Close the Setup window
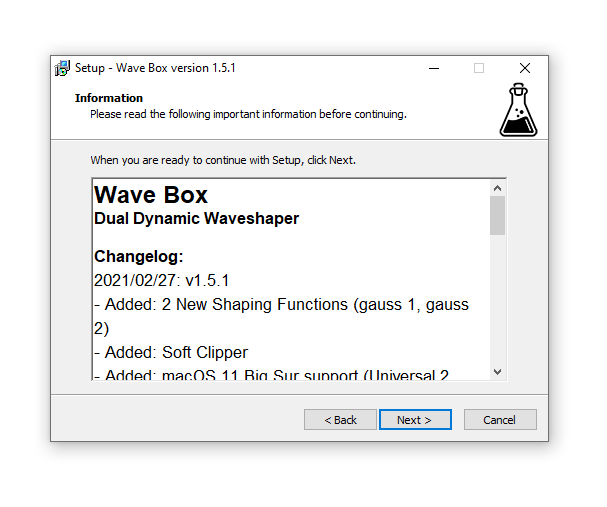 [x=525, y=69]
